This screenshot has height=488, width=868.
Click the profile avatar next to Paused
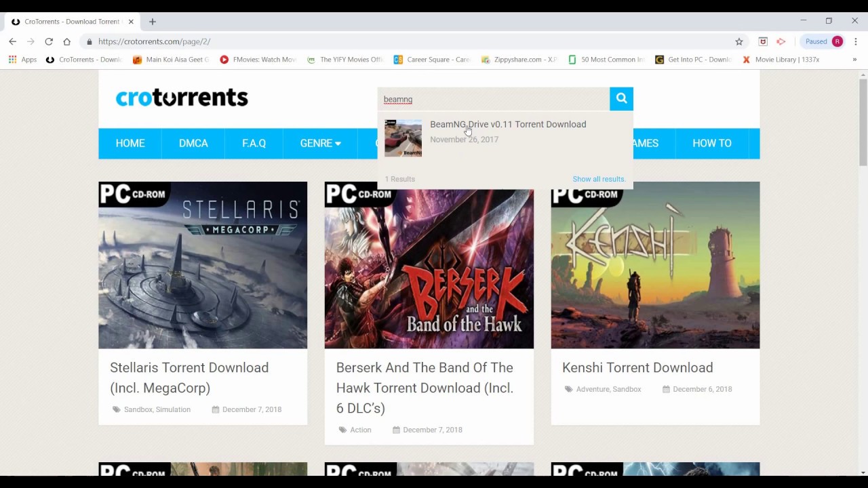837,41
